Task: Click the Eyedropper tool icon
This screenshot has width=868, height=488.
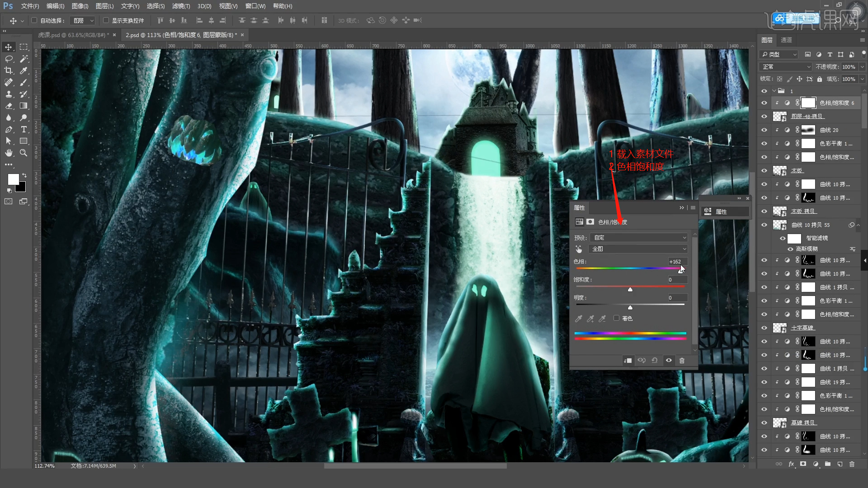Action: point(24,70)
